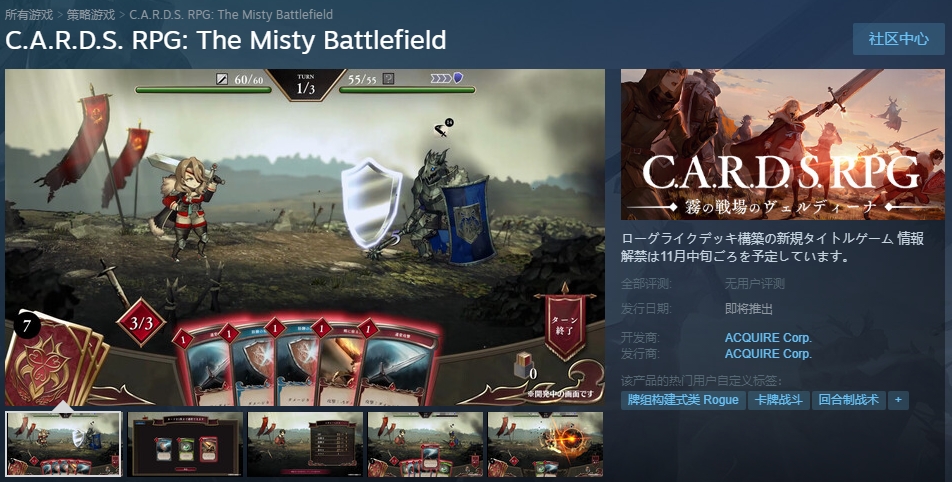Click the publisher ACQUIRE Corp. link
952x482 pixels.
pyautogui.click(x=768, y=353)
